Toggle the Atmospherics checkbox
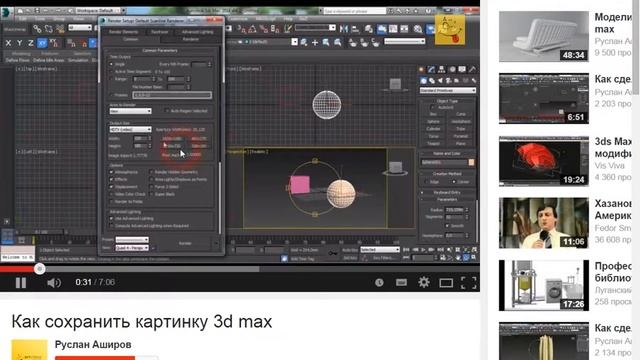 [x=111, y=172]
